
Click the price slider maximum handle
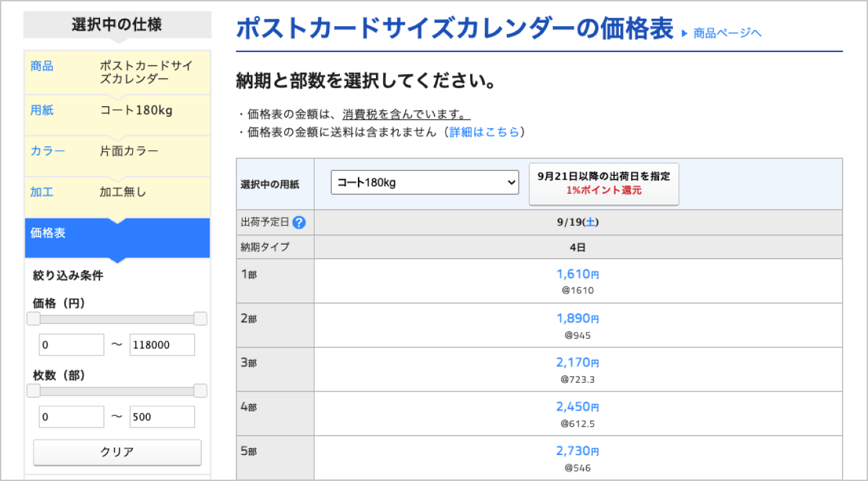pyautogui.click(x=200, y=319)
